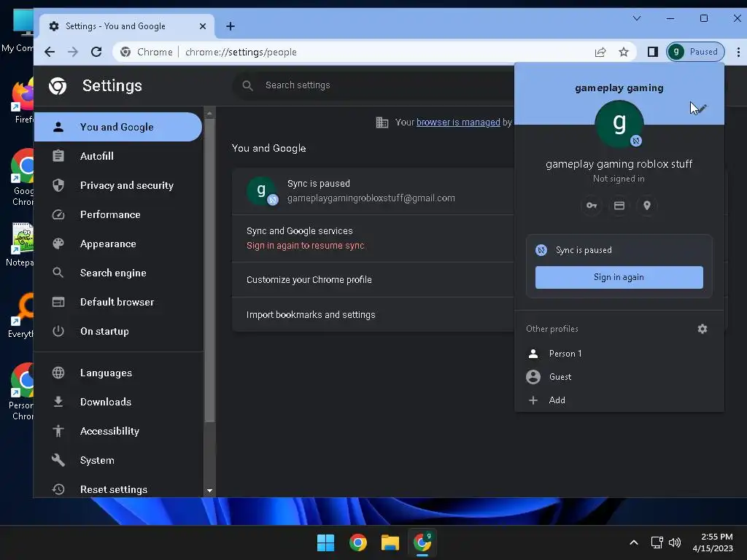Screen dimensions: 747x560
Task: Open Search engine settings
Action: (x=117, y=273)
